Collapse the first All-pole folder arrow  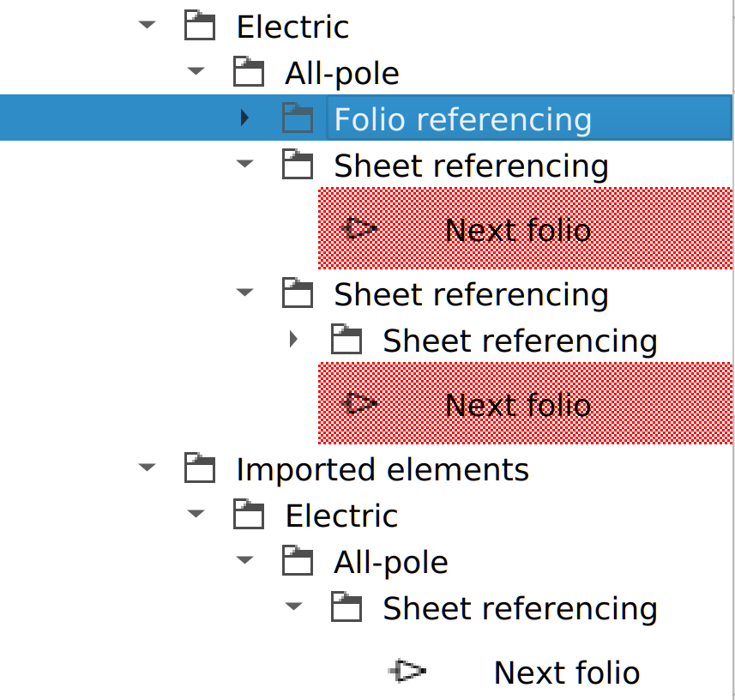click(196, 73)
